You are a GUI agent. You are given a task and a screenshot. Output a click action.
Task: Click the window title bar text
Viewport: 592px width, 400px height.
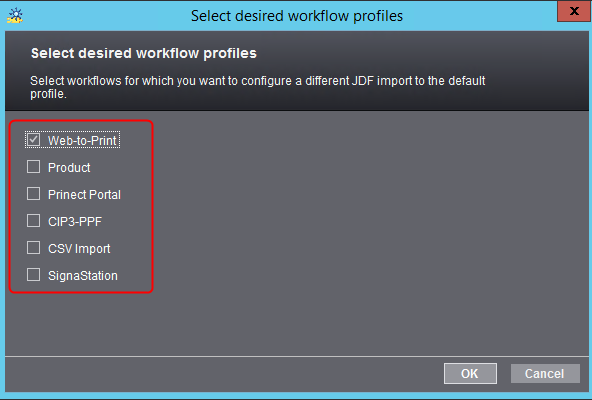[297, 16]
